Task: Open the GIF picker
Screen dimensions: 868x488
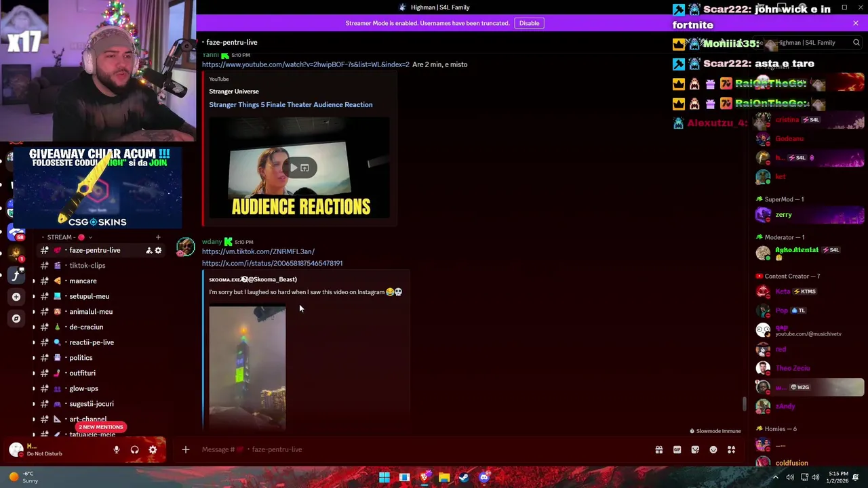Action: point(677,449)
